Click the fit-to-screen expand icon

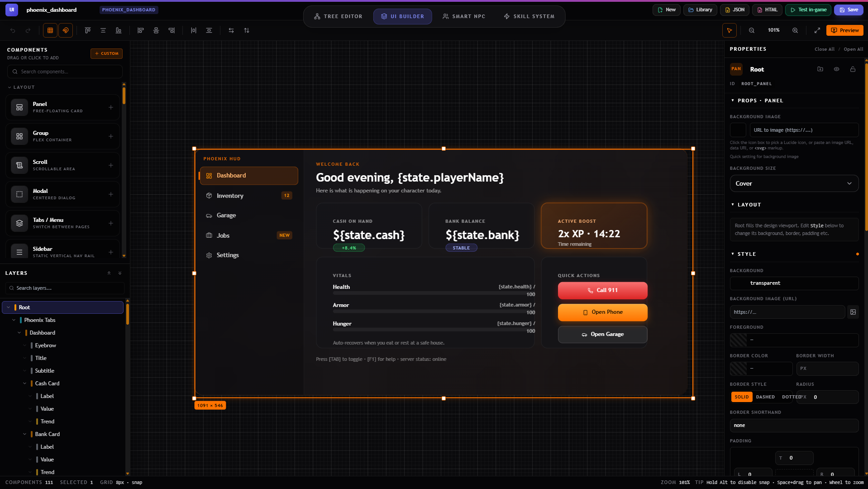pos(817,30)
